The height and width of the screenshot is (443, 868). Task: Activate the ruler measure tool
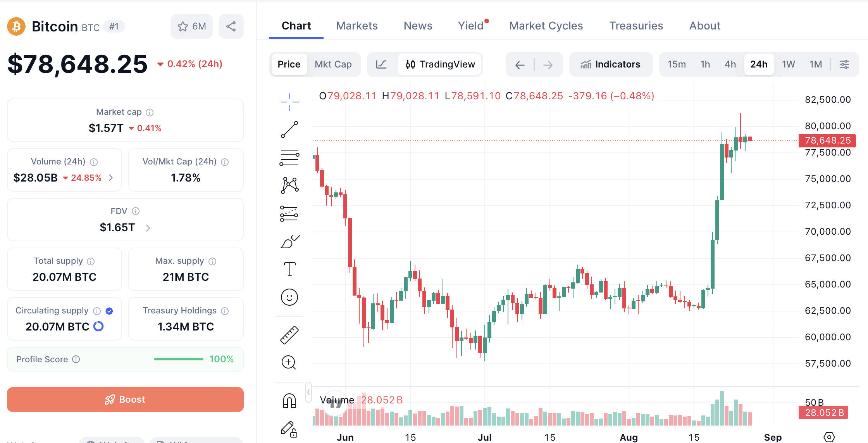[x=289, y=335]
